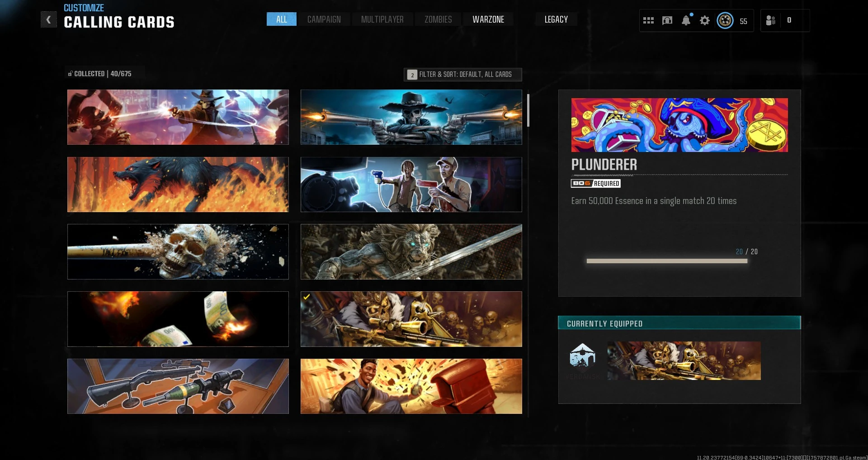Select the burning wolf calling card

point(178,185)
